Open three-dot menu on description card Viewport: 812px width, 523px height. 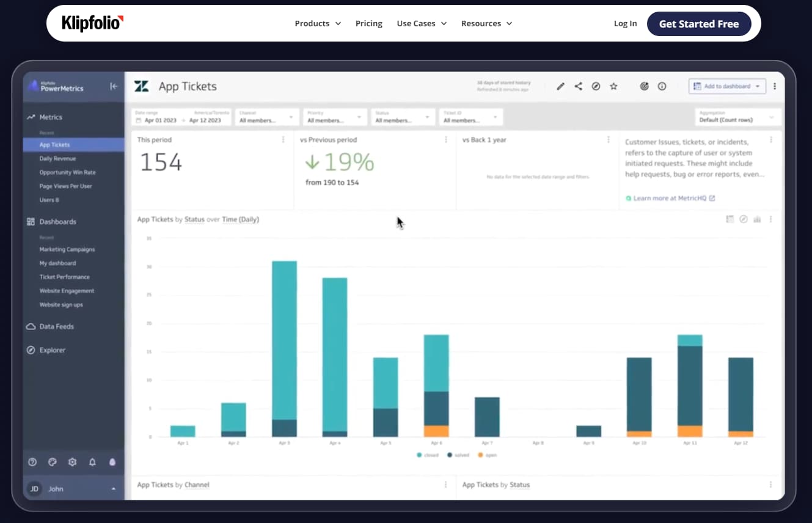point(771,140)
